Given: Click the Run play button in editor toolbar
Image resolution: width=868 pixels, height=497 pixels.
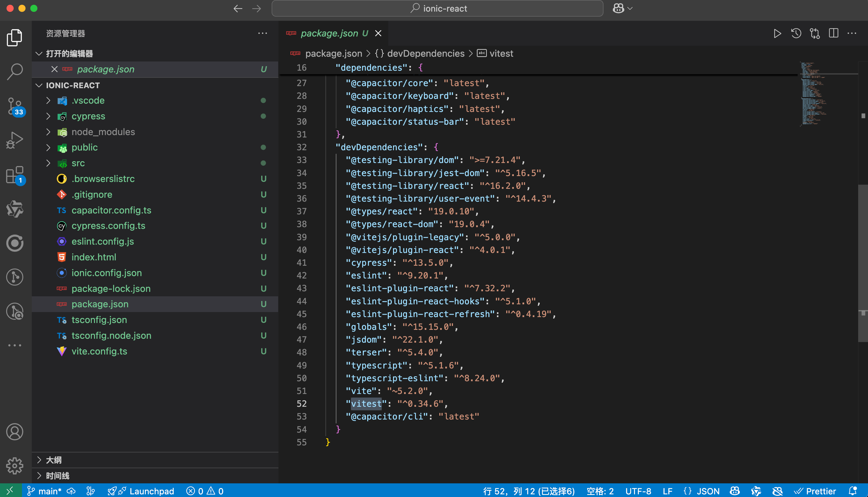Looking at the screenshot, I should click(777, 34).
